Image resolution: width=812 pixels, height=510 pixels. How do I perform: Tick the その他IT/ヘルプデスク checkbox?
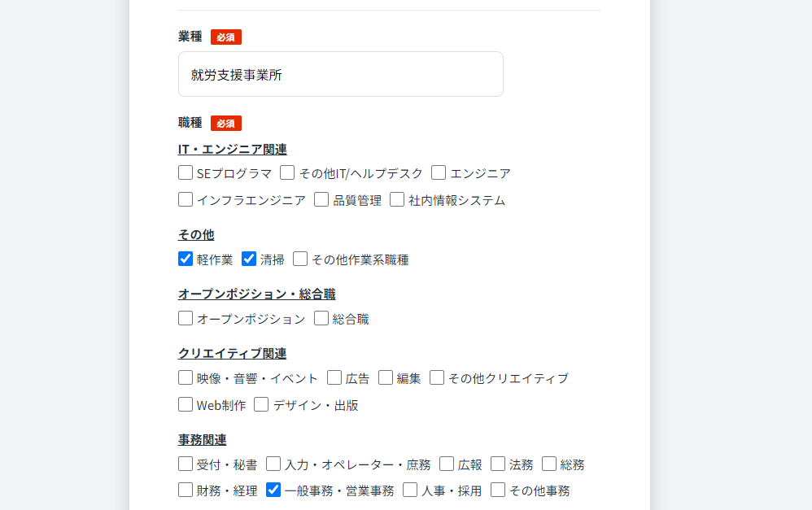287,172
